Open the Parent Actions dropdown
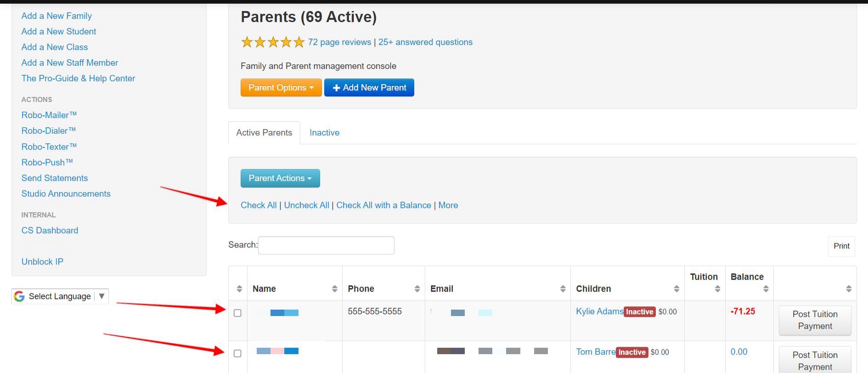The image size is (868, 373). (x=280, y=178)
